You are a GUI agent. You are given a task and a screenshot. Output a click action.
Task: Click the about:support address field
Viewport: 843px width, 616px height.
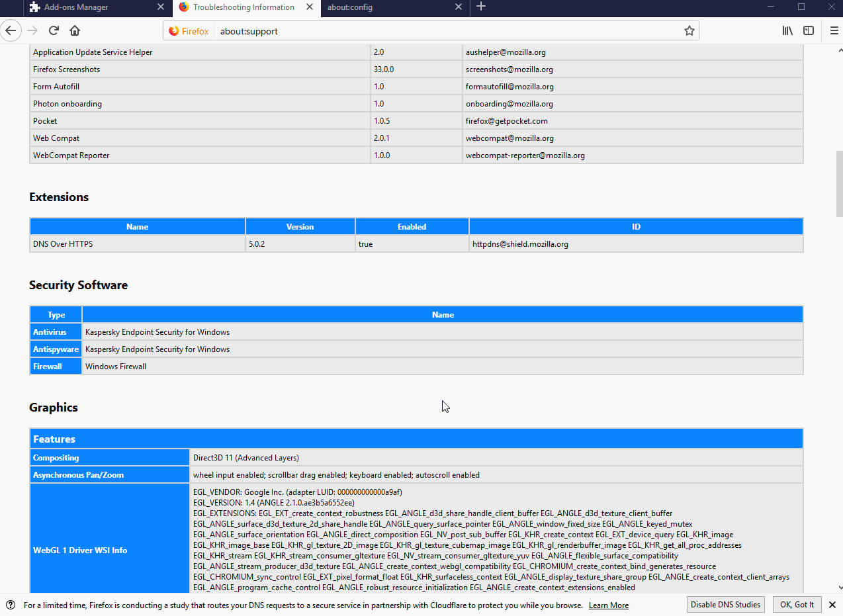click(449, 31)
